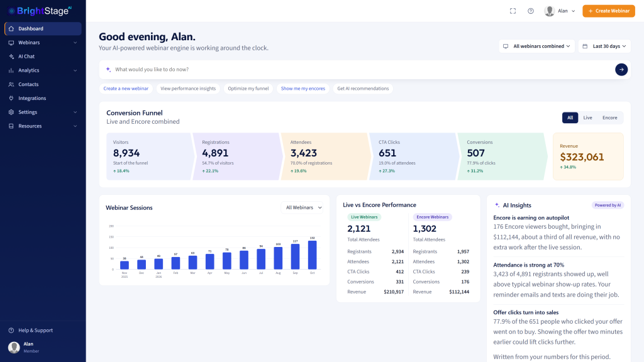Click the sparkle icon in prompt box

[108, 69]
